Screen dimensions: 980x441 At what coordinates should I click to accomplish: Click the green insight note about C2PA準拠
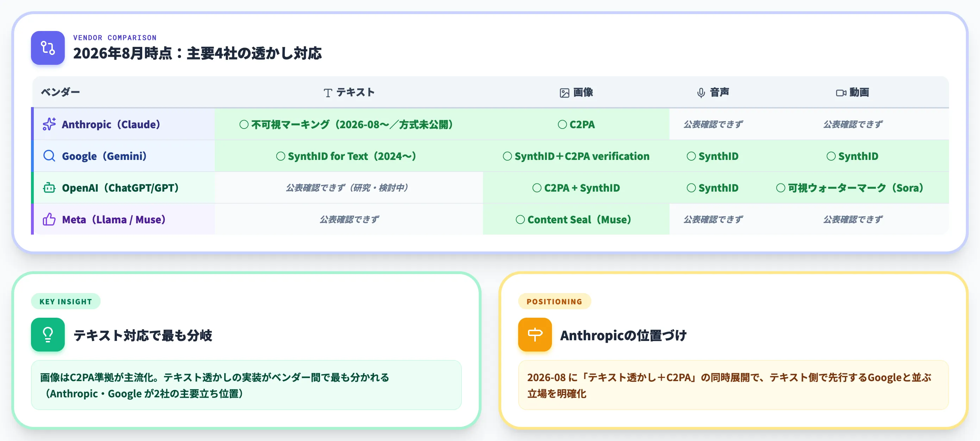[x=246, y=385]
